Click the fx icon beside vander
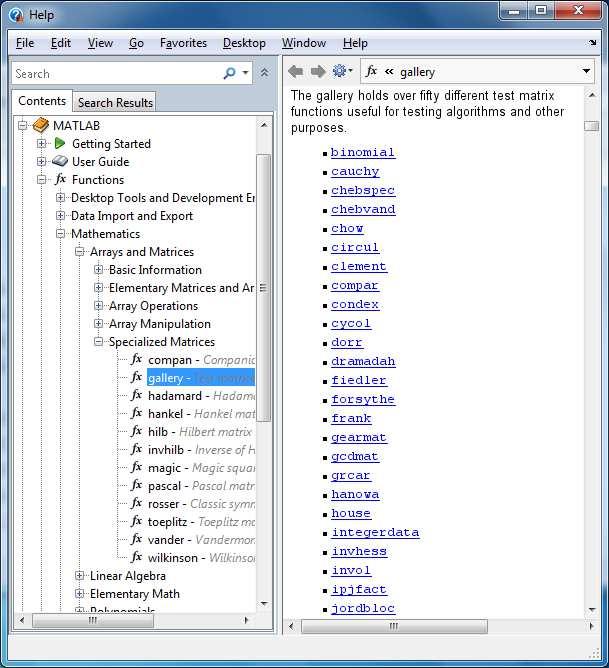This screenshot has height=668, width=609. click(x=136, y=539)
